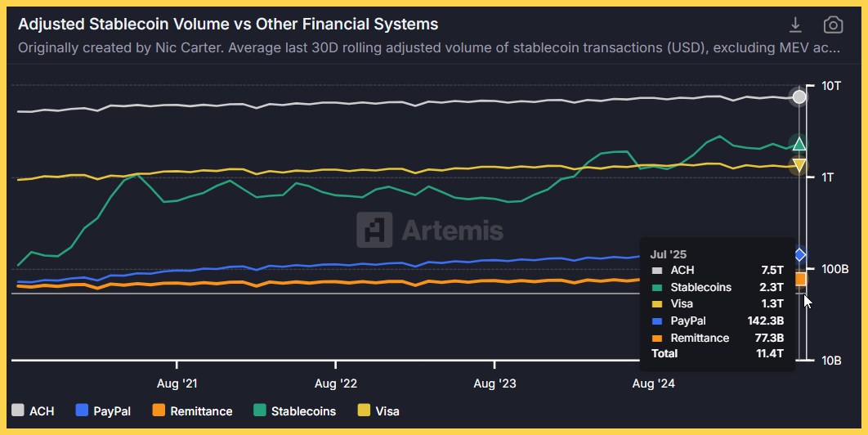Click the ACH gray circle marker
The image size is (868, 435).
click(799, 97)
